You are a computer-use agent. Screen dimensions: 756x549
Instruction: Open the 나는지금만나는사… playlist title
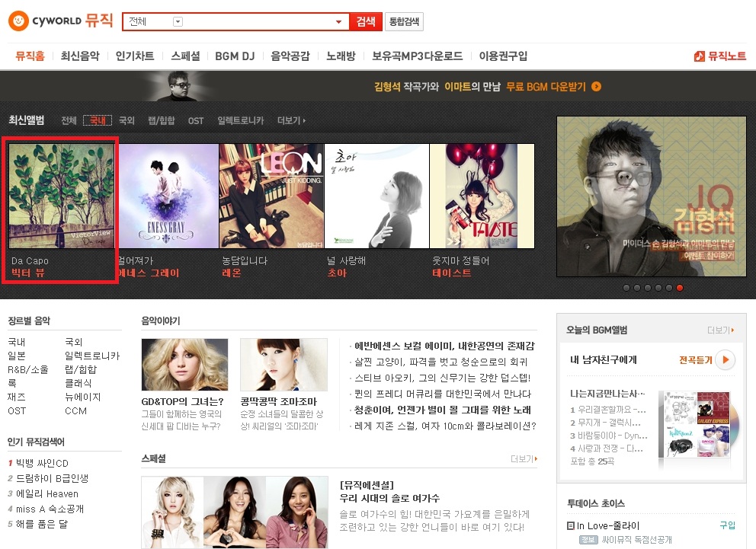click(607, 394)
